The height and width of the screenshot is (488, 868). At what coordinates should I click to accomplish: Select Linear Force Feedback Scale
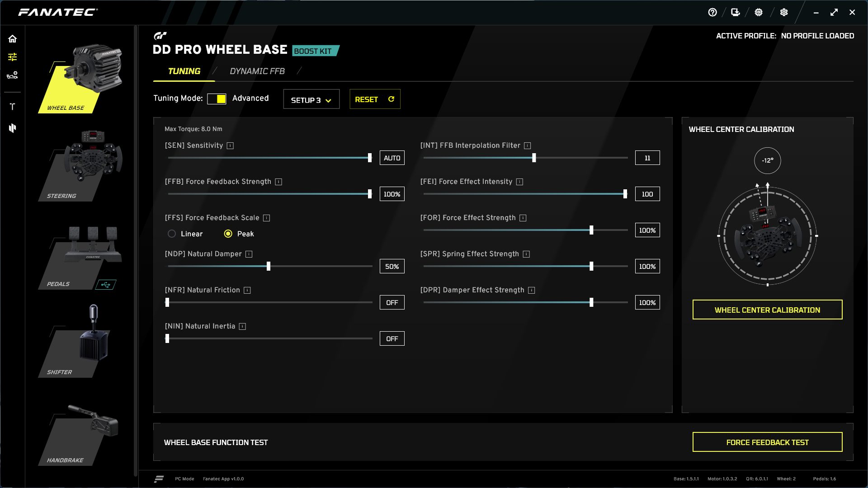tap(172, 234)
